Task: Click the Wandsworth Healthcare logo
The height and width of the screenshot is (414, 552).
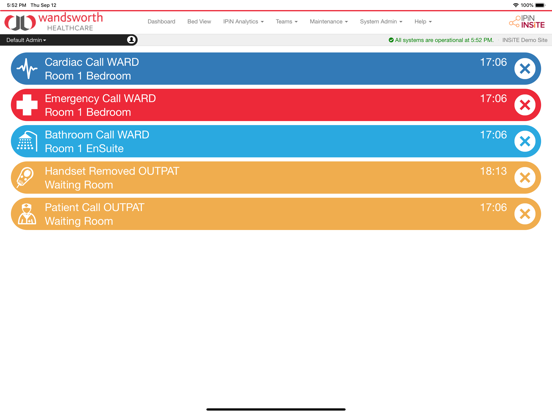Action: click(x=54, y=22)
